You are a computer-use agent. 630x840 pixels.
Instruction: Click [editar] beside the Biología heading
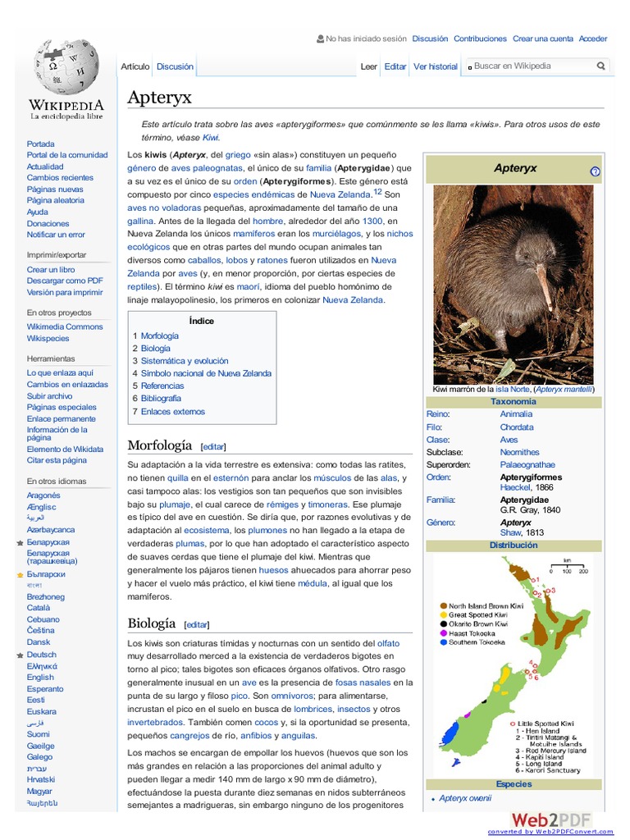197,624
